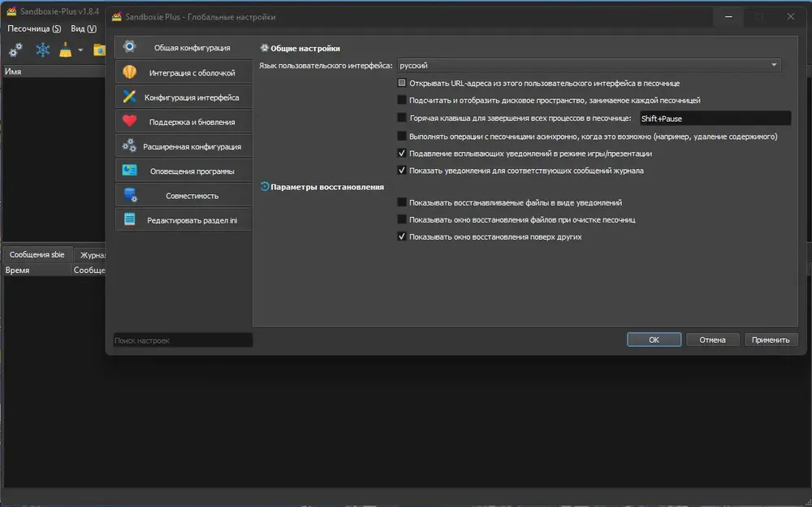Click the Sandboxie-Plus app icon in main title bar

click(x=11, y=11)
